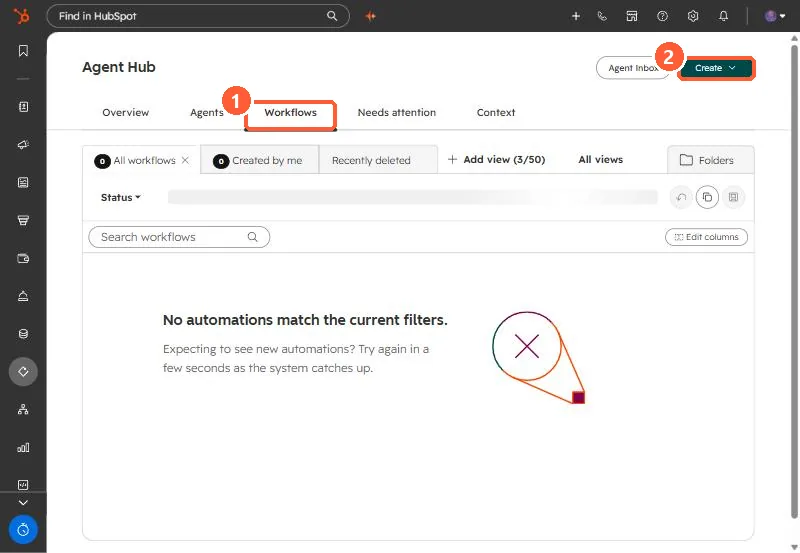Switch to the Context tab
The width and height of the screenshot is (800, 553).
(495, 112)
